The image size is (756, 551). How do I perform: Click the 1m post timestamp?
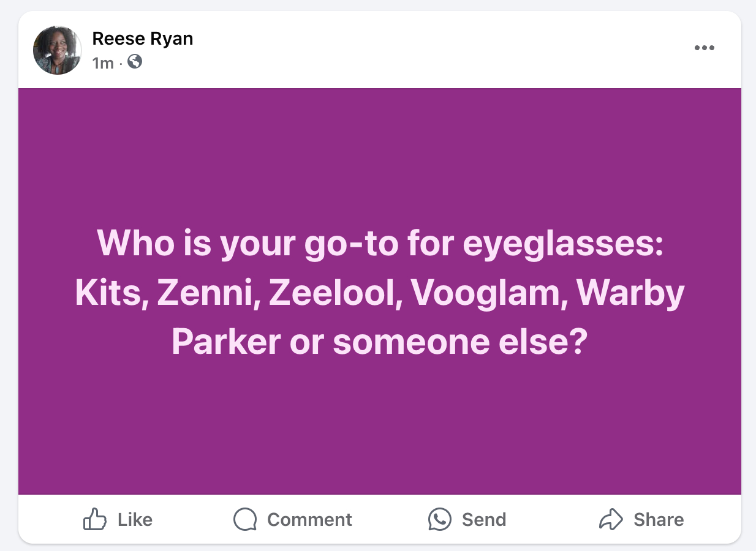tap(102, 62)
